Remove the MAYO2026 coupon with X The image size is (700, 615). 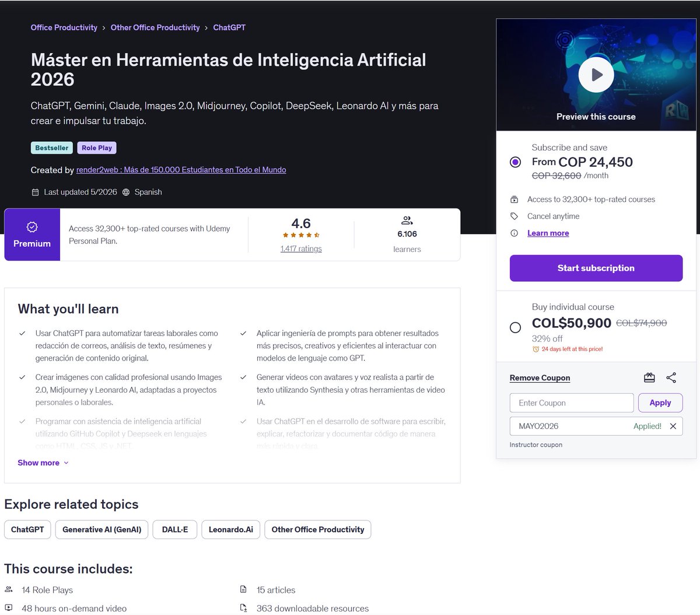pyautogui.click(x=673, y=426)
